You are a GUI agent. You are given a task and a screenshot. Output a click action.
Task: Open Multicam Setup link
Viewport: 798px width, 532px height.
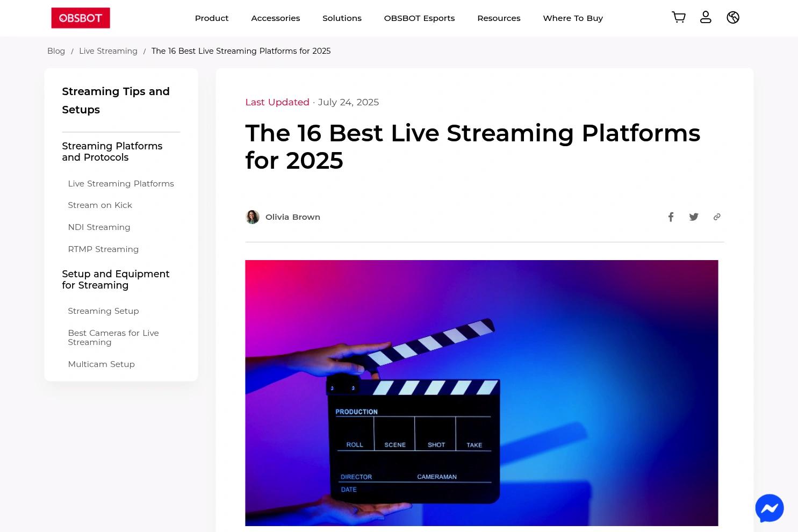[101, 364]
